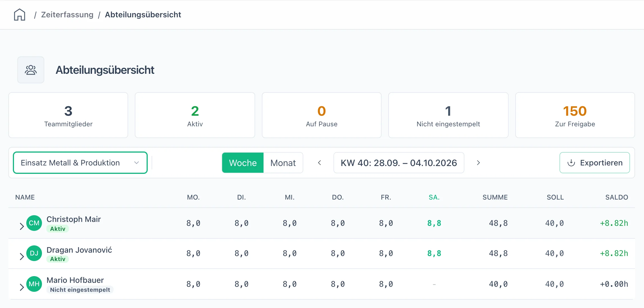Click the SALDO column header
The width and height of the screenshot is (644, 308).
617,197
